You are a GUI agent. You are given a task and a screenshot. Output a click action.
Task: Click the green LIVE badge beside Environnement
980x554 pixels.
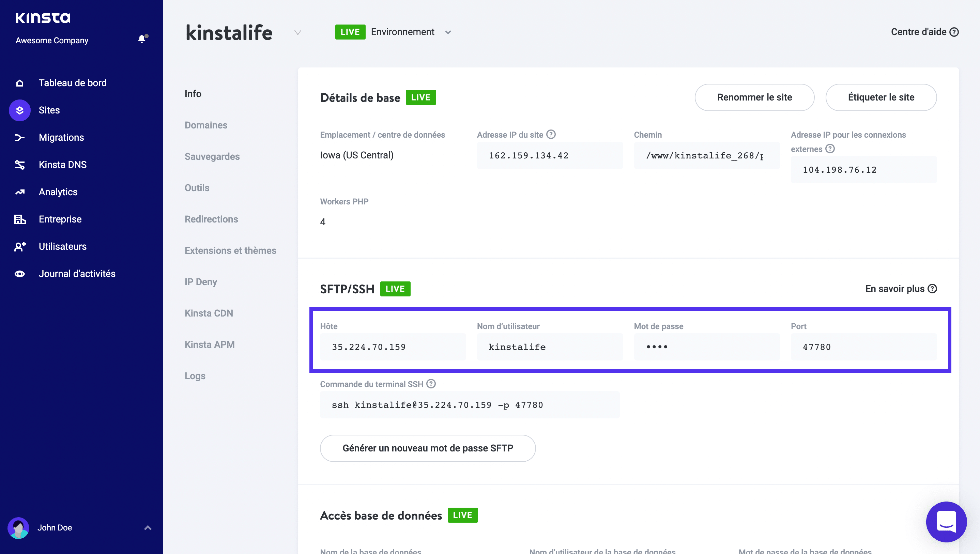tap(350, 32)
